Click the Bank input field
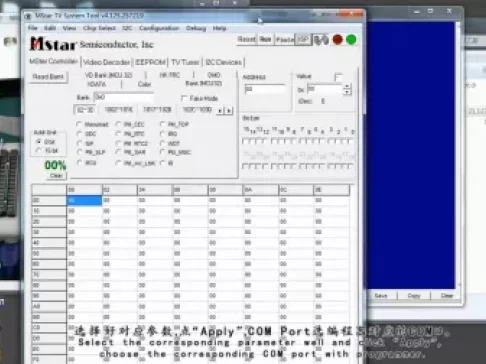This screenshot has height=364, width=486. pos(123,97)
